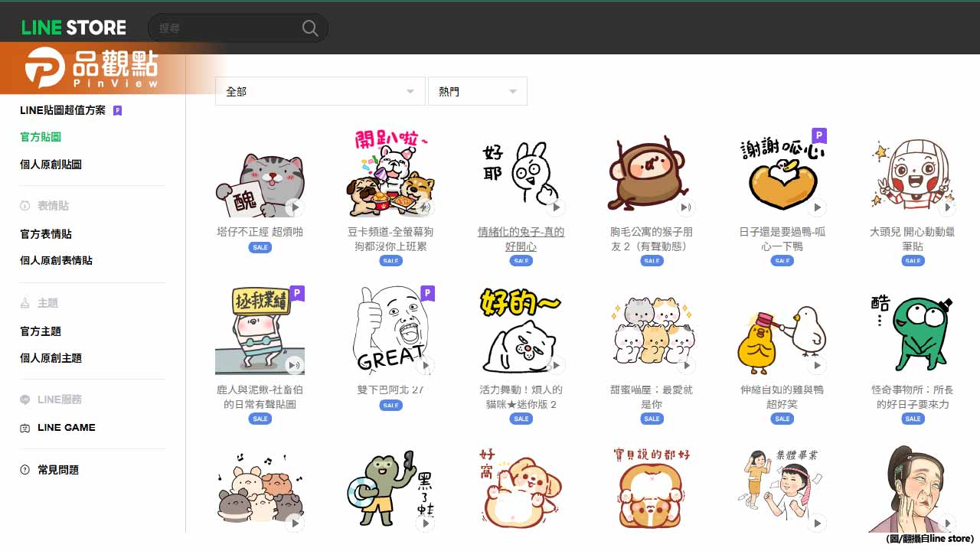The image size is (980, 551).
Task: Open the 寶貝說的都好 bread sticker thumbnail
Action: [652, 488]
